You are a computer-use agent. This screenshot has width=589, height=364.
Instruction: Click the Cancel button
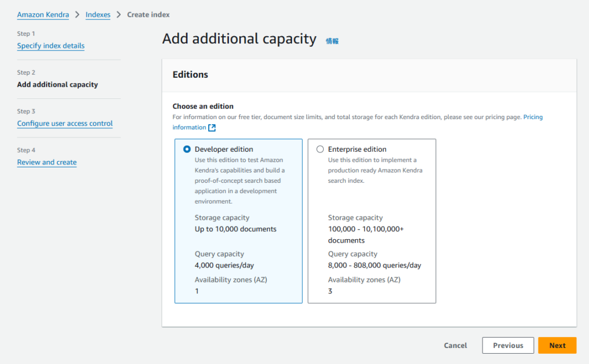(x=456, y=345)
